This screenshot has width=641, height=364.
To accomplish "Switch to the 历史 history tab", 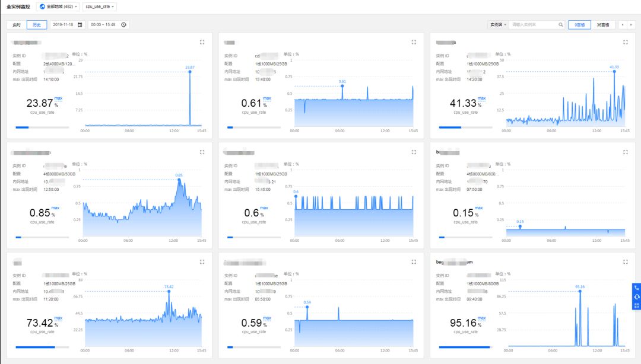I will pos(37,24).
